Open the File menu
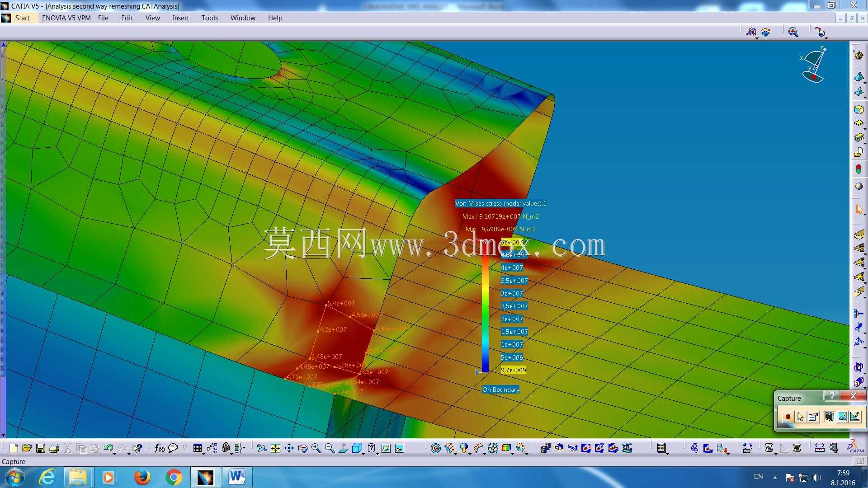 (103, 18)
